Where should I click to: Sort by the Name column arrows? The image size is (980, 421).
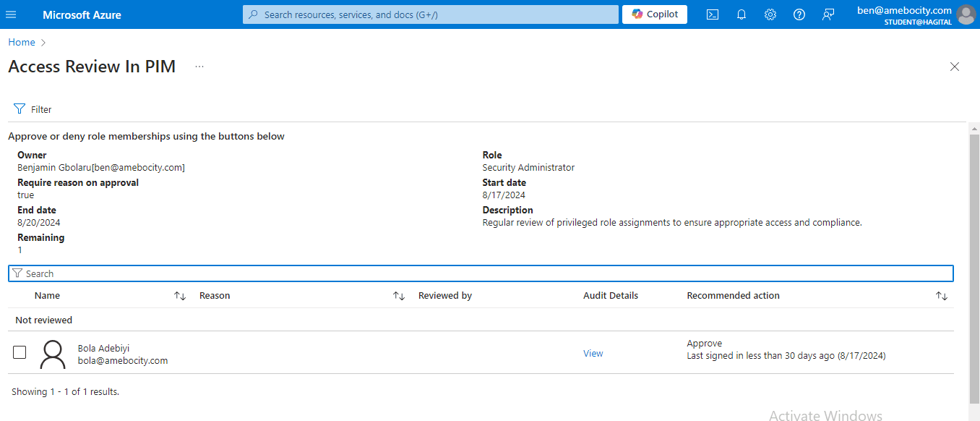[x=180, y=296]
